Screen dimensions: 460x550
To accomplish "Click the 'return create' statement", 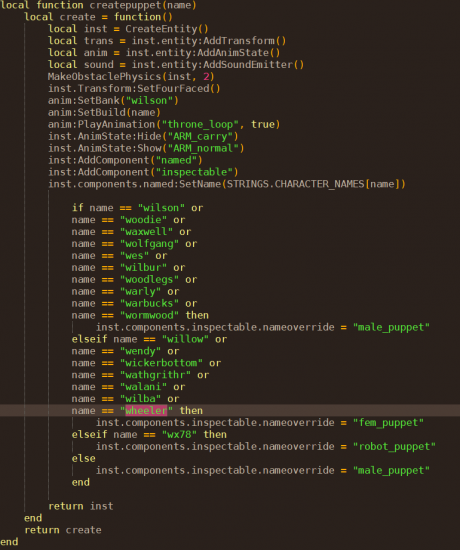I will [63, 530].
